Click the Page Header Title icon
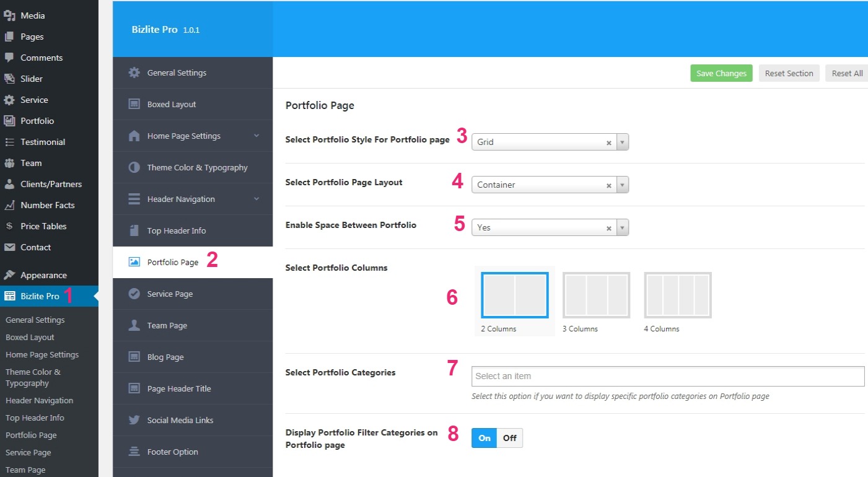The image size is (868, 477). [x=134, y=388]
